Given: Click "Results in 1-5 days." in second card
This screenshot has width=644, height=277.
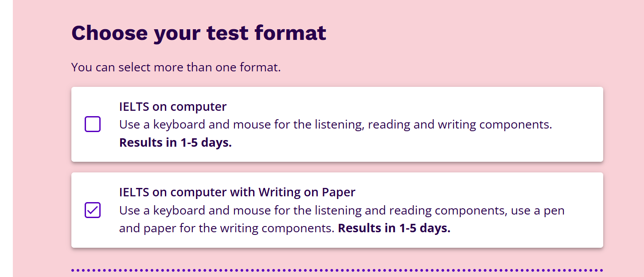Looking at the screenshot, I should (394, 229).
